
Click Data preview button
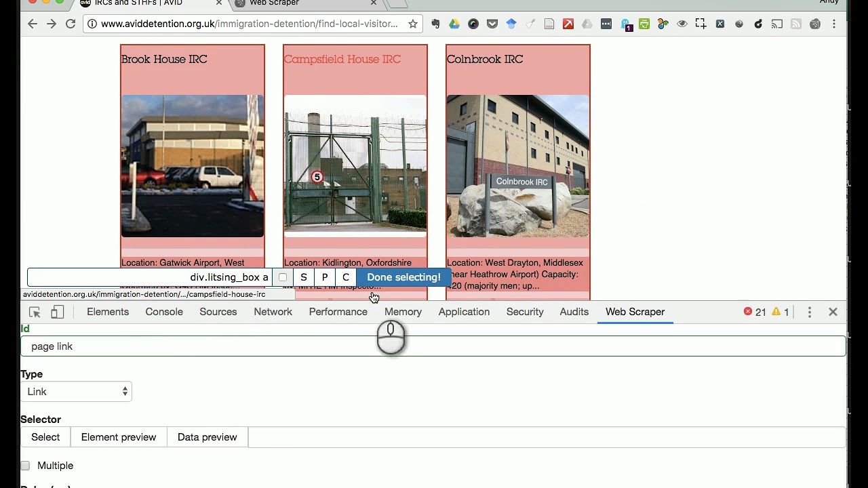(x=208, y=437)
